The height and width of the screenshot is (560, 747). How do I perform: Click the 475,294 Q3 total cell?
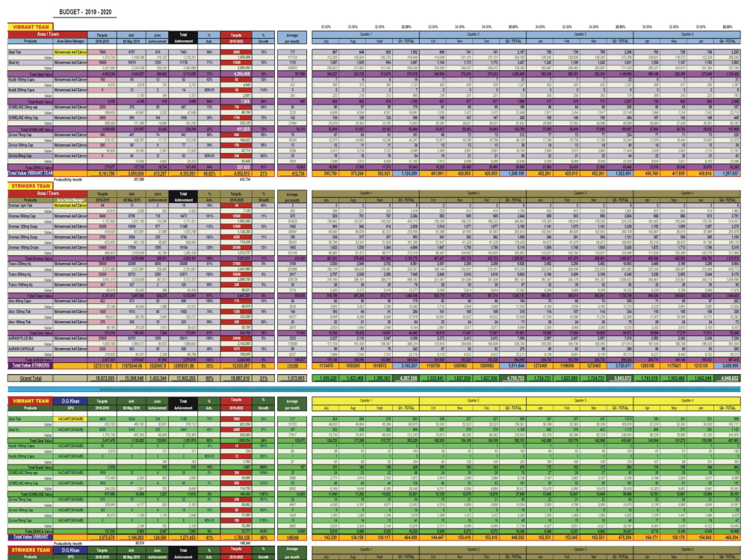pyautogui.click(x=620, y=537)
